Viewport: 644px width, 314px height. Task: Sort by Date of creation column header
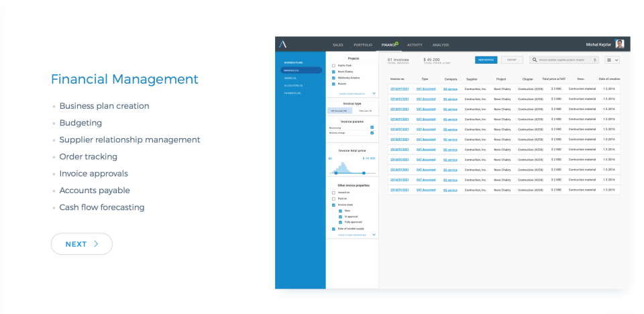(610, 78)
